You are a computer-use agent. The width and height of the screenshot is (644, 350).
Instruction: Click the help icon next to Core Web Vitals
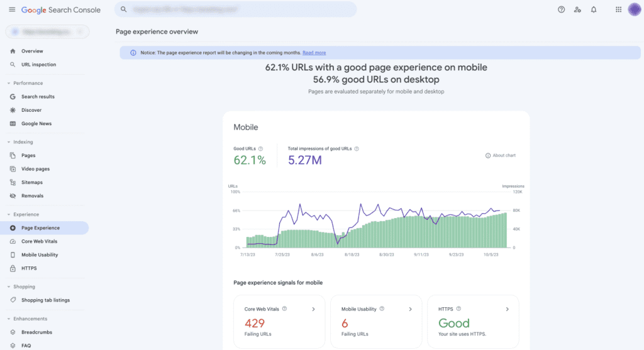click(x=285, y=309)
